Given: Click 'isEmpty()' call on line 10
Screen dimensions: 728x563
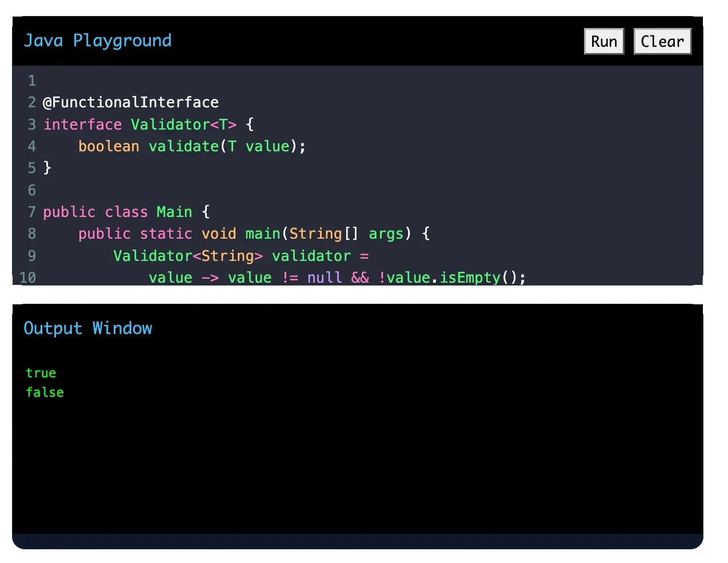Looking at the screenshot, I should tap(478, 278).
